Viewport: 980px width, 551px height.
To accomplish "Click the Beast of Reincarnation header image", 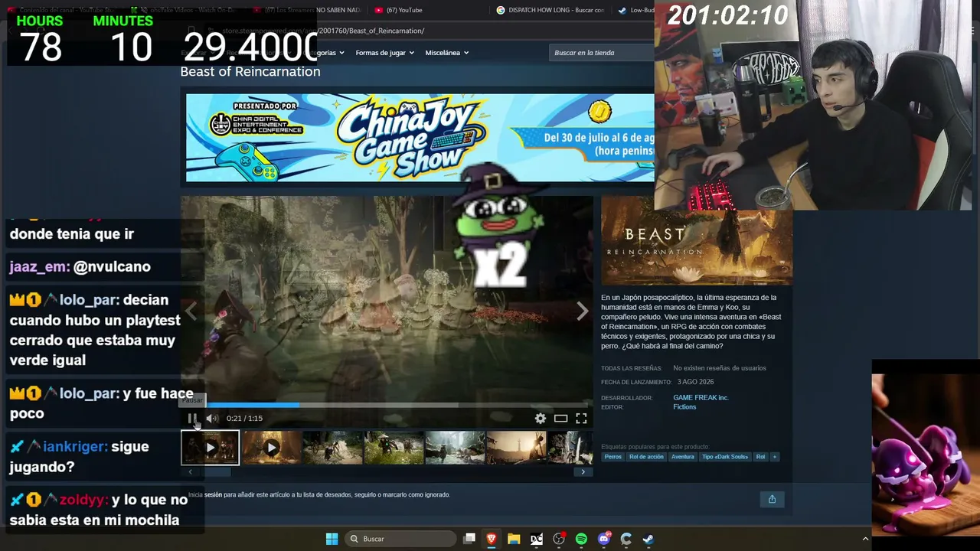I will pos(697,241).
